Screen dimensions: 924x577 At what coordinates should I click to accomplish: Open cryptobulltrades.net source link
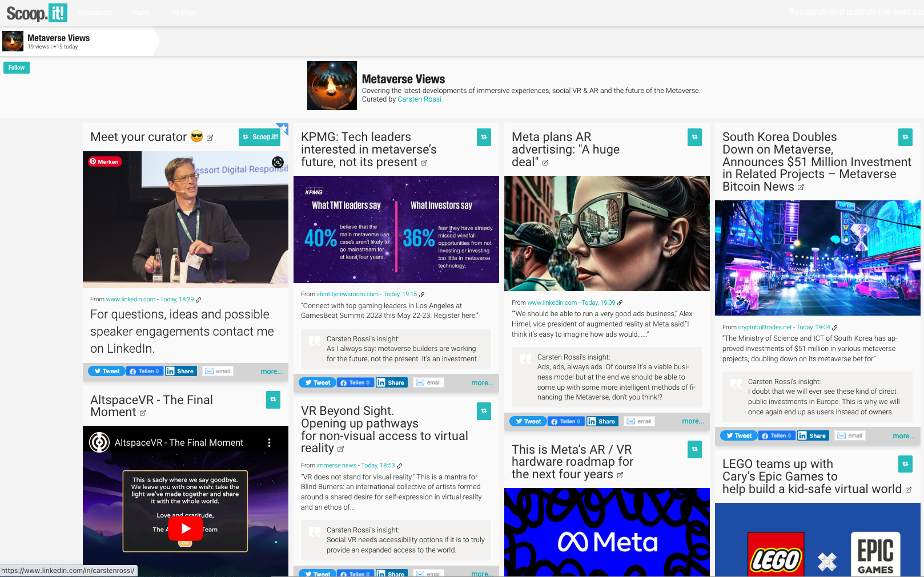coord(765,328)
